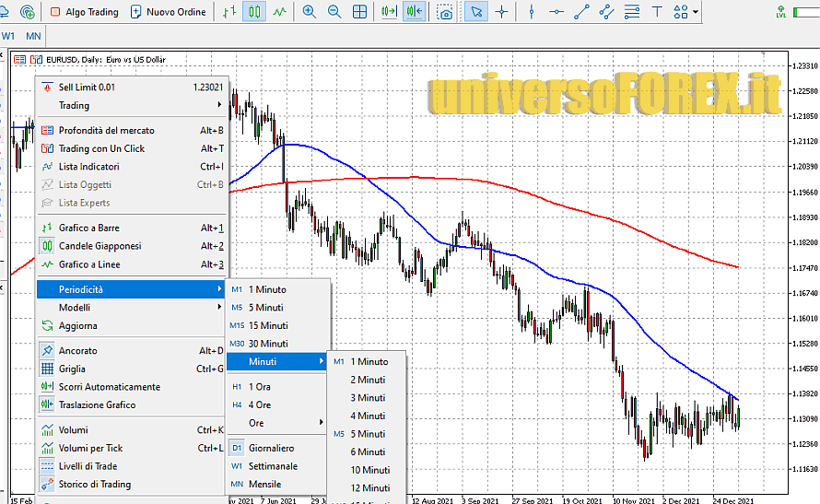This screenshot has height=504, width=820.
Task: Zoom out of the chart
Action: pyautogui.click(x=334, y=12)
